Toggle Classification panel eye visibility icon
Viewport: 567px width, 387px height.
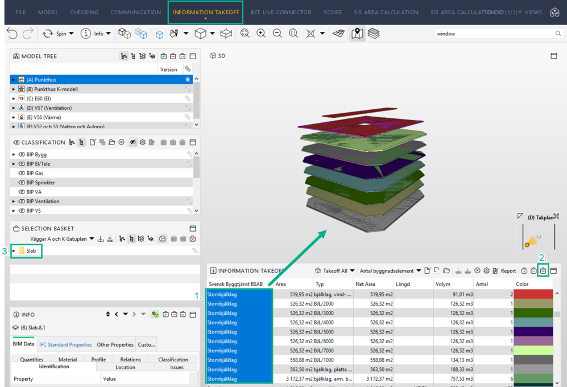[x=133, y=142]
